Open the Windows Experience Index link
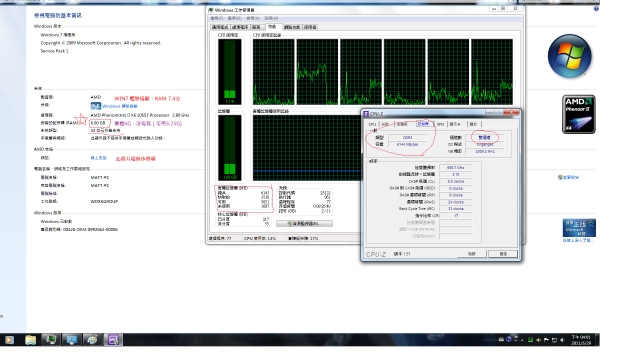Screen dimensions: 640x360 click(120, 106)
